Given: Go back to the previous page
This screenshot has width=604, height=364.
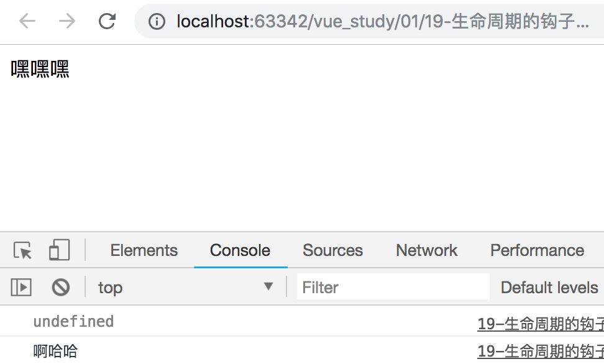Looking at the screenshot, I should point(27,20).
